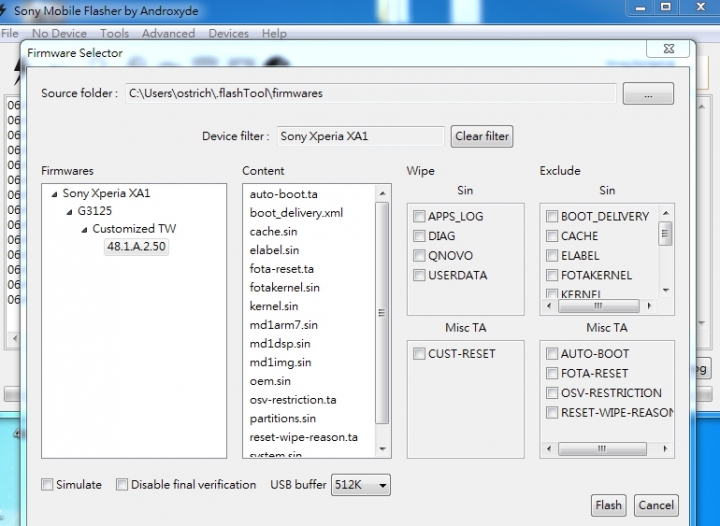Select elabel.sin in Content list
The image size is (720, 526).
pyautogui.click(x=274, y=251)
